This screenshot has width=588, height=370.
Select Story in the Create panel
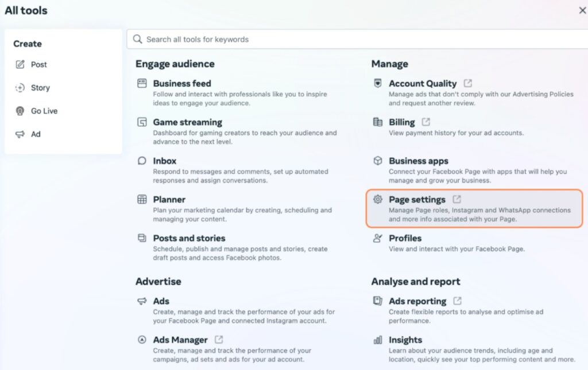40,88
